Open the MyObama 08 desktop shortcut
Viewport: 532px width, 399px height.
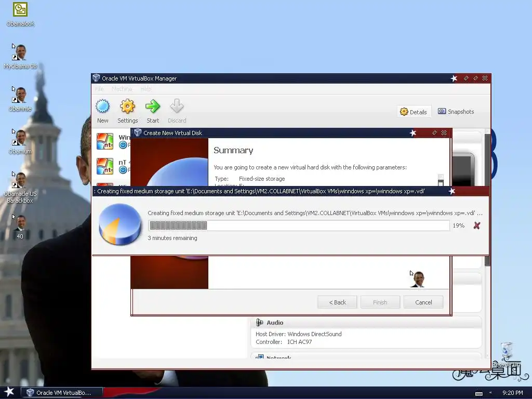point(20,57)
